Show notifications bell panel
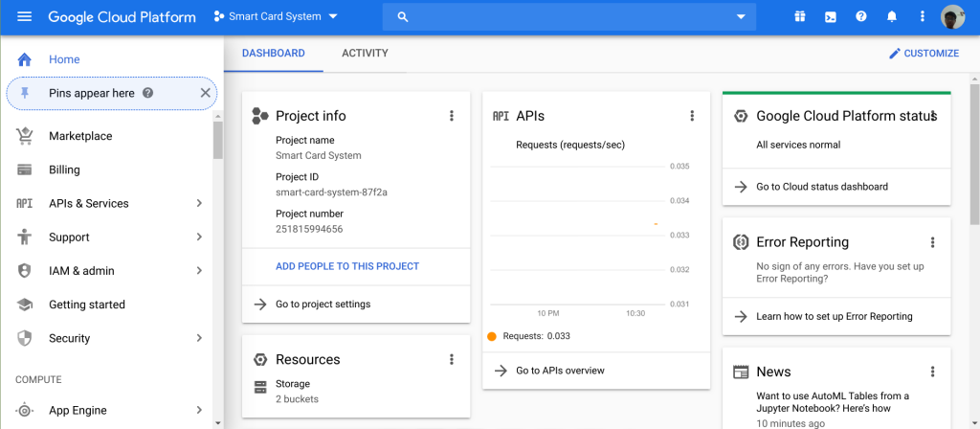 click(x=892, y=17)
